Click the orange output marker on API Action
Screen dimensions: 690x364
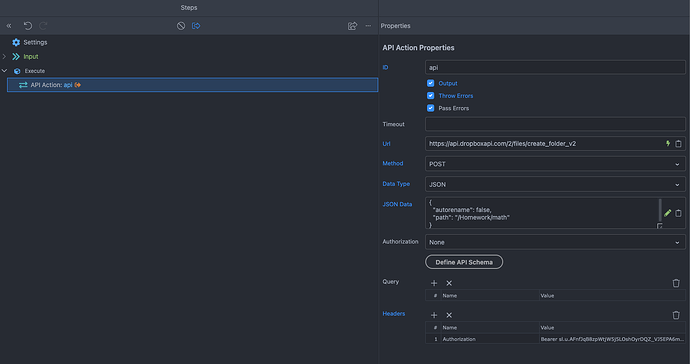[78, 85]
